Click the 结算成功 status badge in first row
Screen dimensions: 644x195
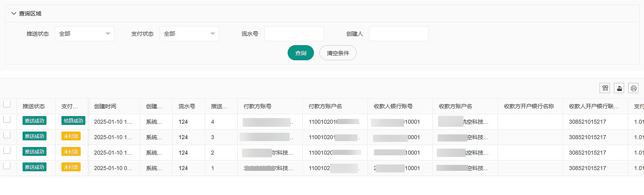click(x=73, y=121)
